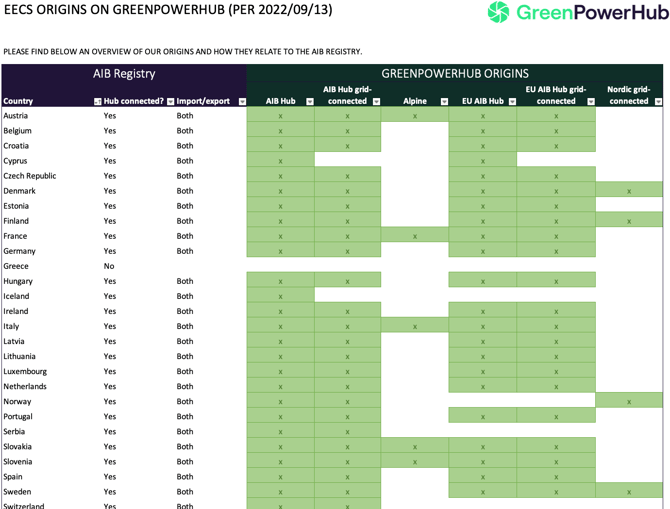Image resolution: width=670 pixels, height=509 pixels.
Task: Open the EU AIB Hub grid-connected filter dropdown
Action: 591,102
